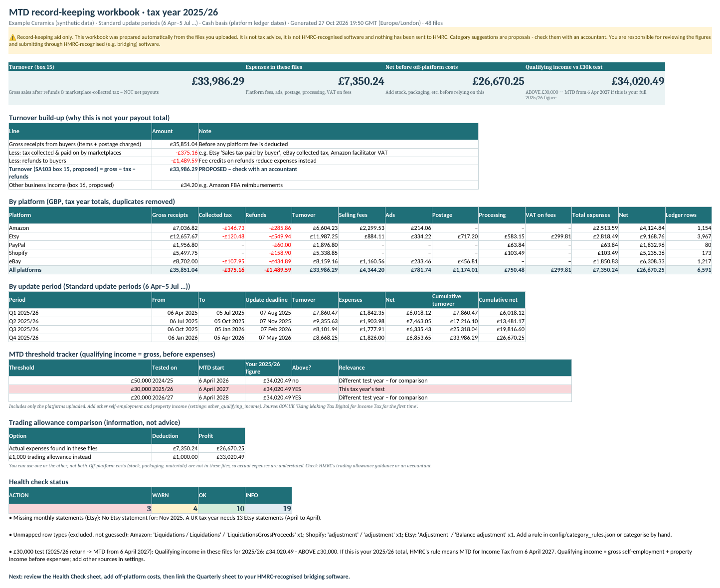Viewport: 720px width, 588px height.
Task: Click the 07 May 2026 update deadline
Action: [268, 338]
